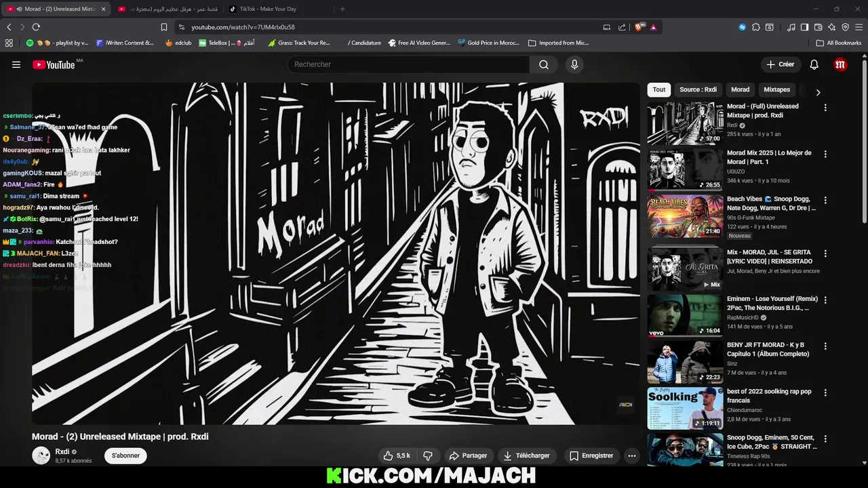Open the account avatar menu

tap(840, 64)
